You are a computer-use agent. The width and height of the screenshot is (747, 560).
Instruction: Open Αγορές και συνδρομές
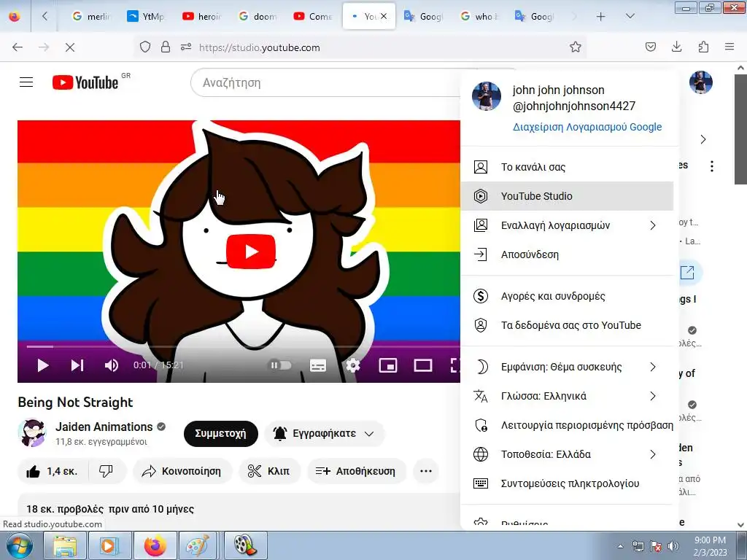[567, 296]
